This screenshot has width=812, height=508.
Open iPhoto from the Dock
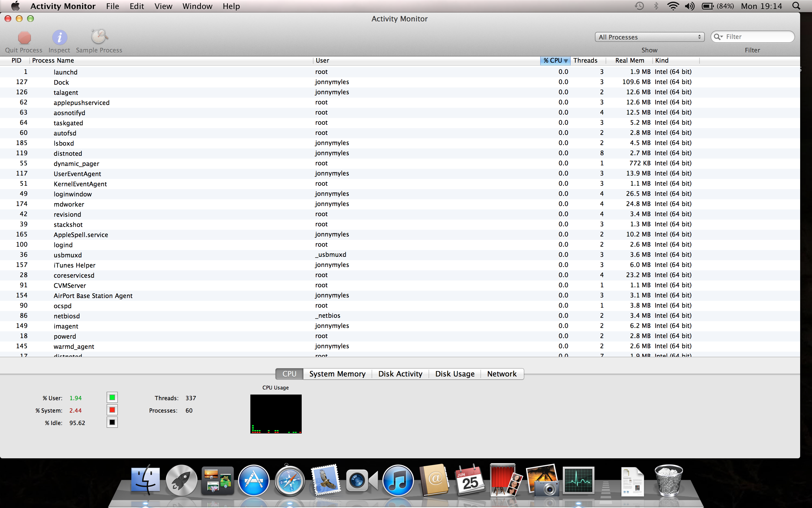click(542, 480)
